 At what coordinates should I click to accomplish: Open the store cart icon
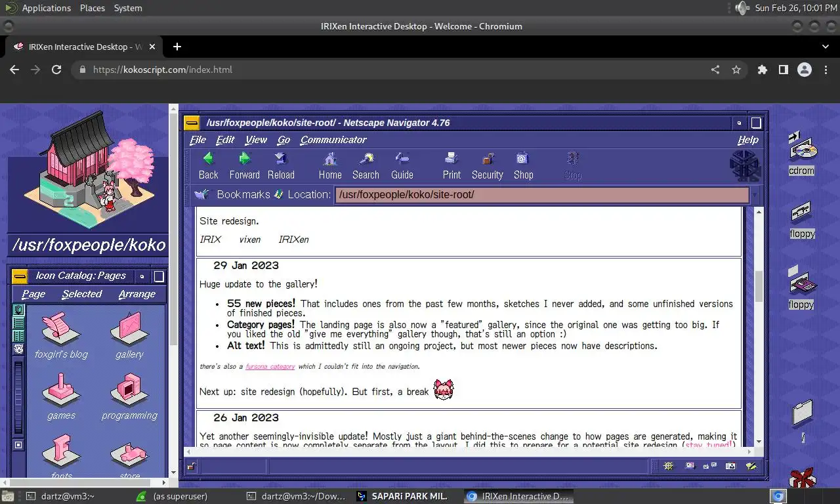pyautogui.click(x=129, y=455)
